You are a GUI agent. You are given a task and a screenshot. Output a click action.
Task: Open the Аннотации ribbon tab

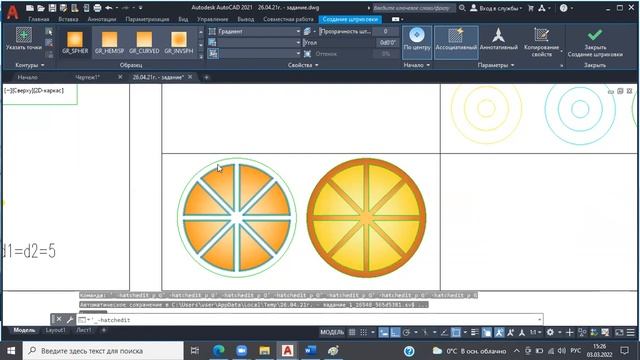pyautogui.click(x=102, y=19)
